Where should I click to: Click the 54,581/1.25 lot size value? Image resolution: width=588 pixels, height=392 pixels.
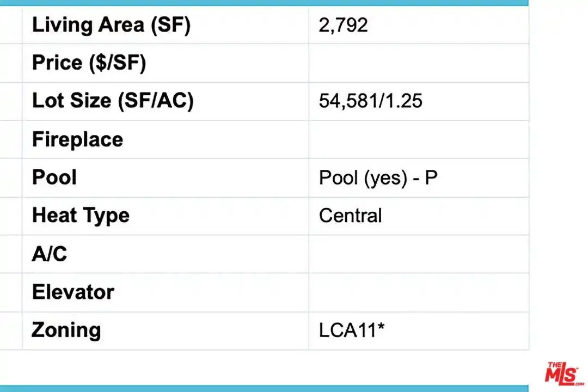click(371, 101)
